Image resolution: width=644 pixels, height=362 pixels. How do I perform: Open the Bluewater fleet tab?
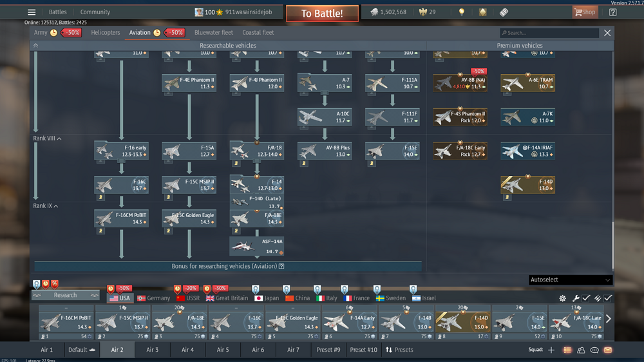pos(214,32)
